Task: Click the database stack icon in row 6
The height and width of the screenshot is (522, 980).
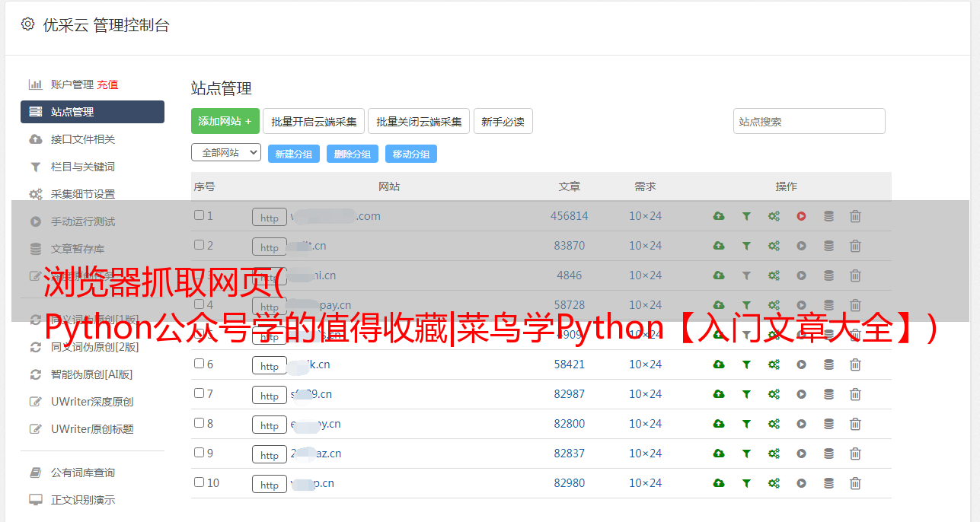Action: click(x=828, y=364)
